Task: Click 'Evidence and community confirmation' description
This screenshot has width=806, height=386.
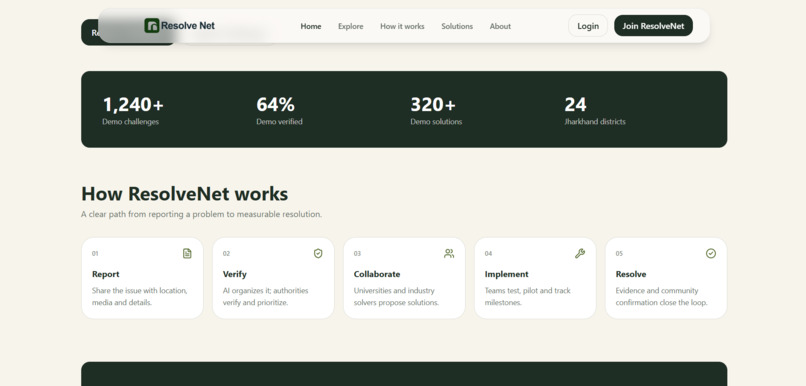Action: tap(662, 297)
